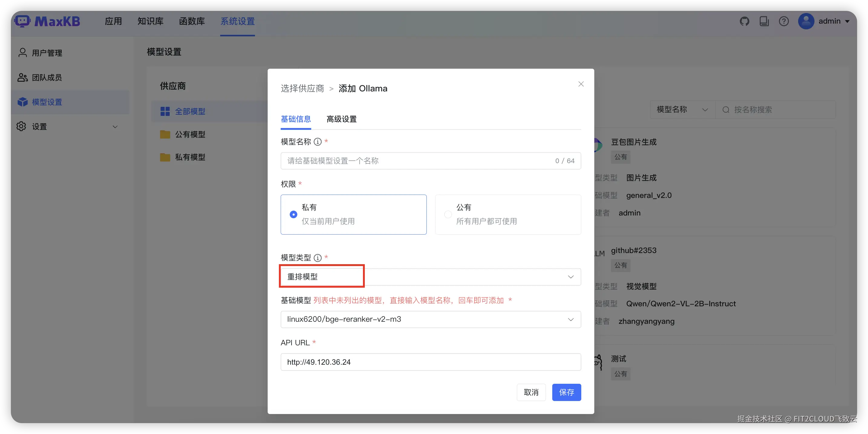Viewport: 868px width, 434px height.
Task: Open the 模型名称 search filter dropdown
Action: click(682, 110)
